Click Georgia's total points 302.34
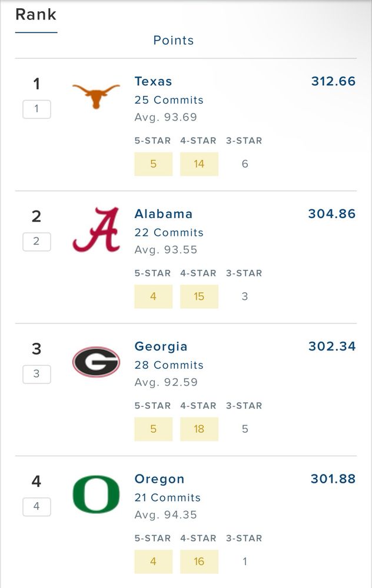Screen dimensions: 372x588 pyautogui.click(x=332, y=346)
